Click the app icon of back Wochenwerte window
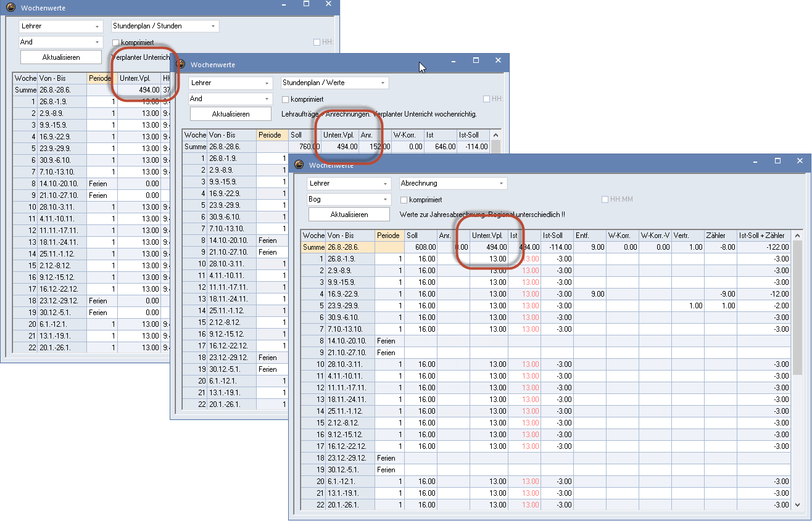Image resolution: width=812 pixels, height=521 pixels. 10,8
